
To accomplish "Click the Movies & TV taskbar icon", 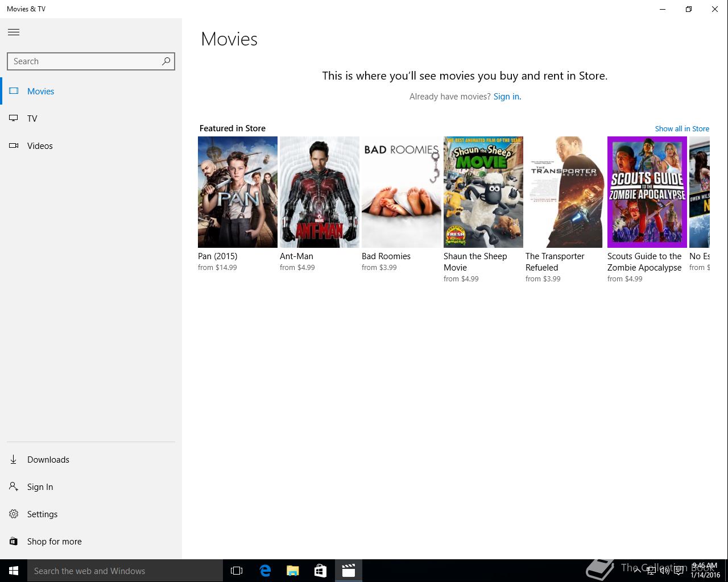I will 348,571.
